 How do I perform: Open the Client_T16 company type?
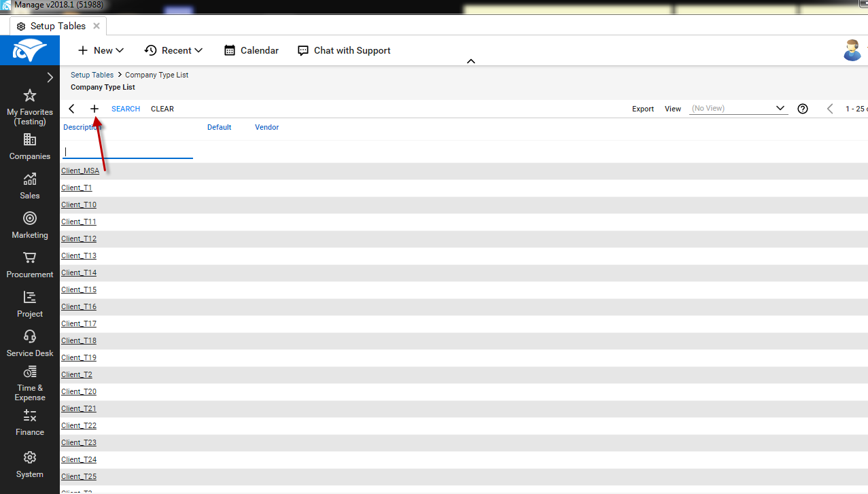[79, 306]
